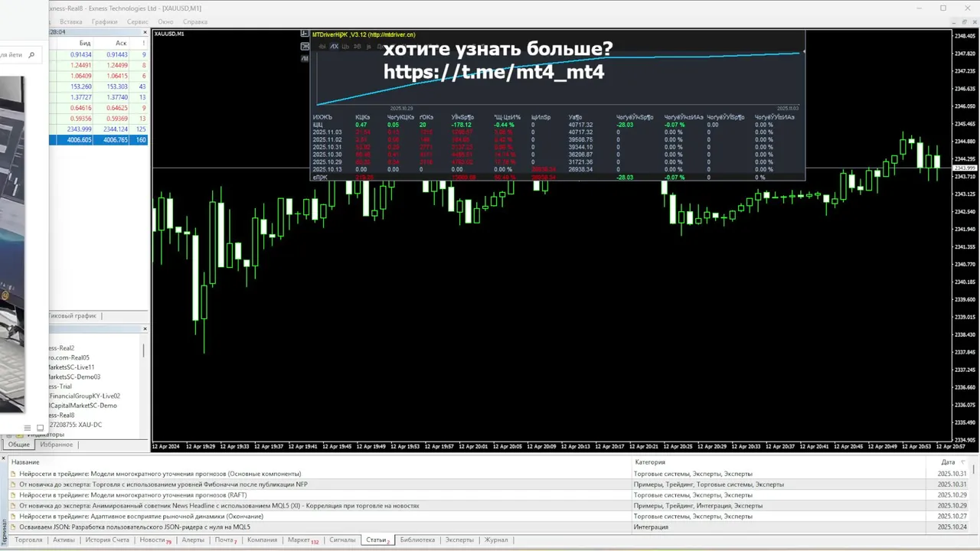
Task: Click article icon for News Headline row
Action: (x=13, y=506)
